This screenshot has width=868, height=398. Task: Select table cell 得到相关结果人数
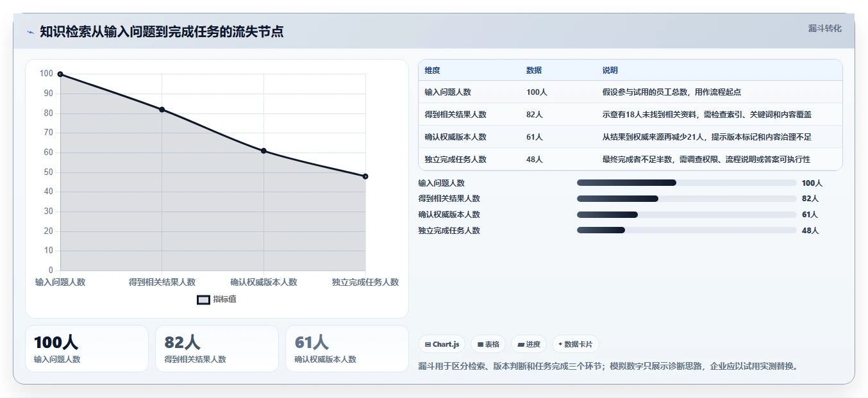[x=455, y=115]
